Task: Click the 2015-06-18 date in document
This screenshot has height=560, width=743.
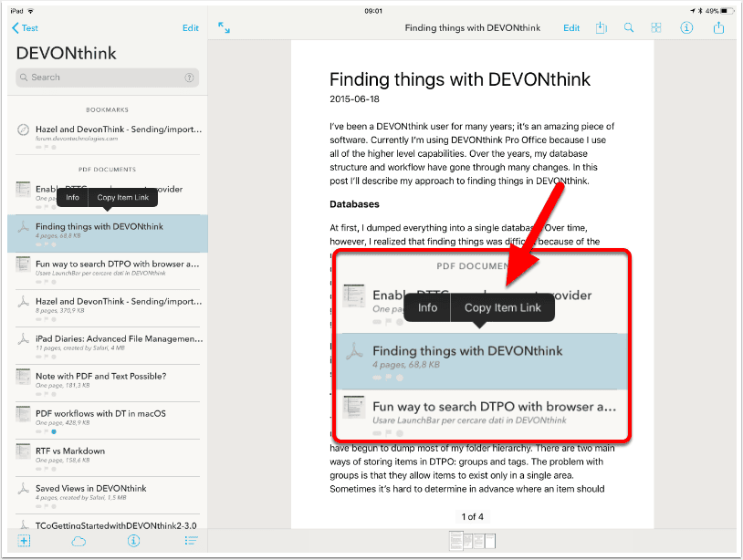Action: [x=354, y=99]
